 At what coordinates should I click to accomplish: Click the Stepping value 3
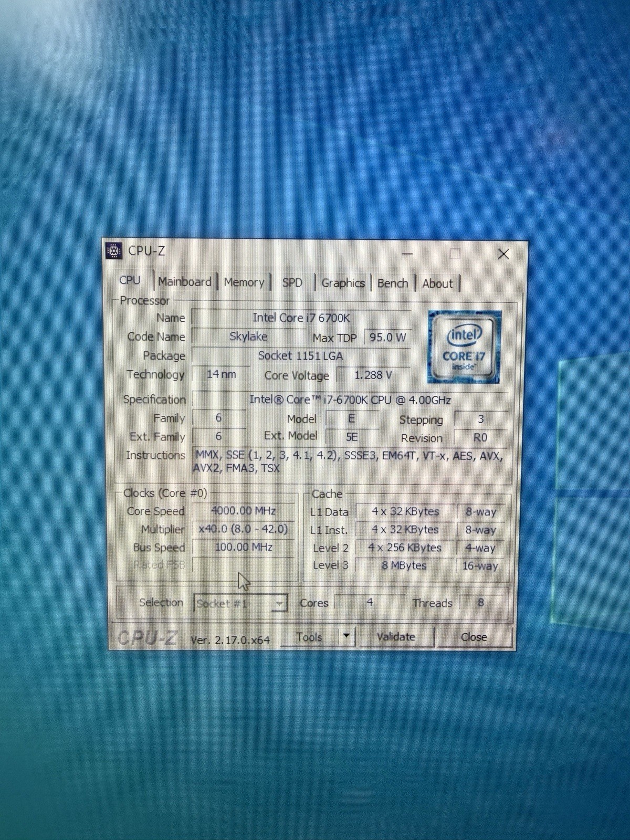[481, 419]
